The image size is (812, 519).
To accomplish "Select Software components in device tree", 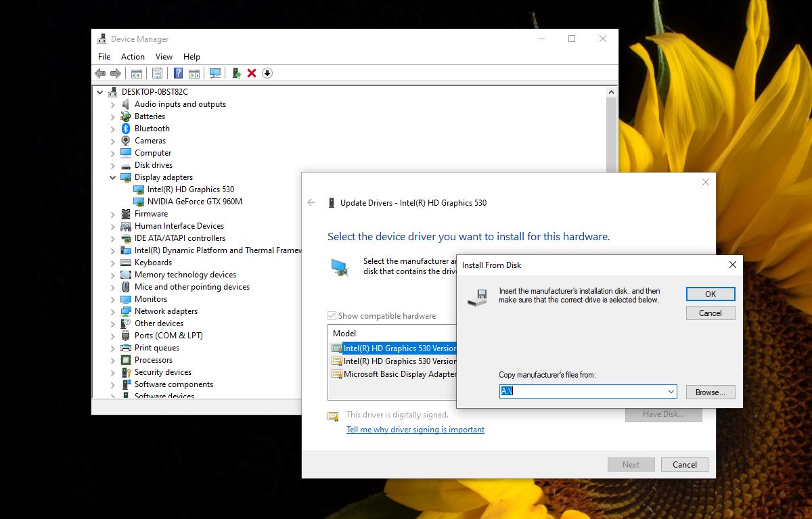I will point(174,384).
